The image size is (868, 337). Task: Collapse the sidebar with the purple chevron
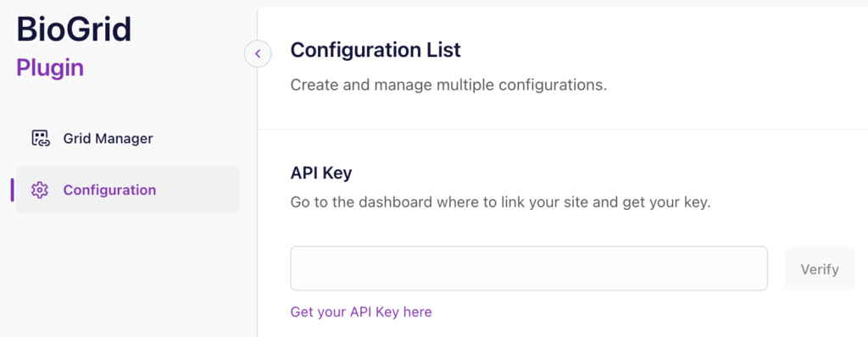pos(258,53)
